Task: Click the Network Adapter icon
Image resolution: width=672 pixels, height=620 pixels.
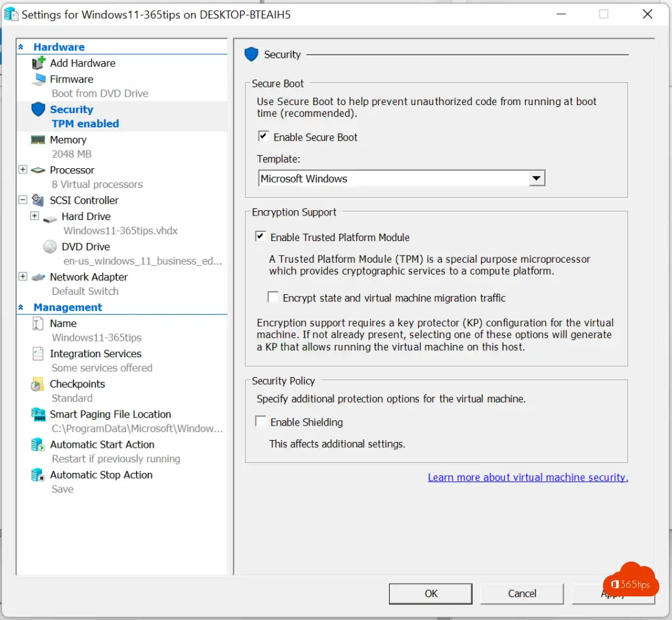Action: (x=38, y=277)
